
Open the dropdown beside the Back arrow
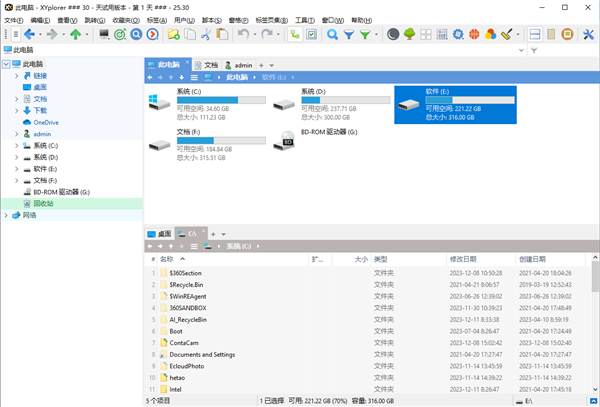[40, 34]
